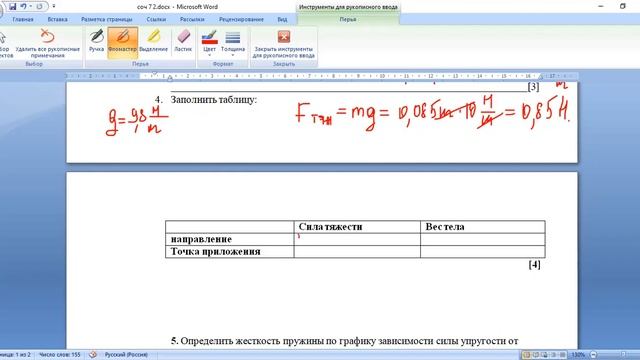
Task: Open the Цвет ink color dropdown
Action: [209, 43]
